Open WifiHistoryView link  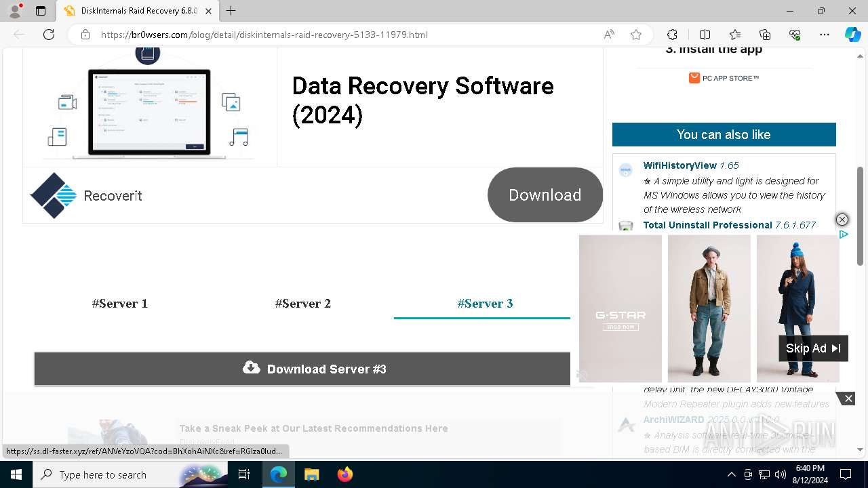point(680,165)
